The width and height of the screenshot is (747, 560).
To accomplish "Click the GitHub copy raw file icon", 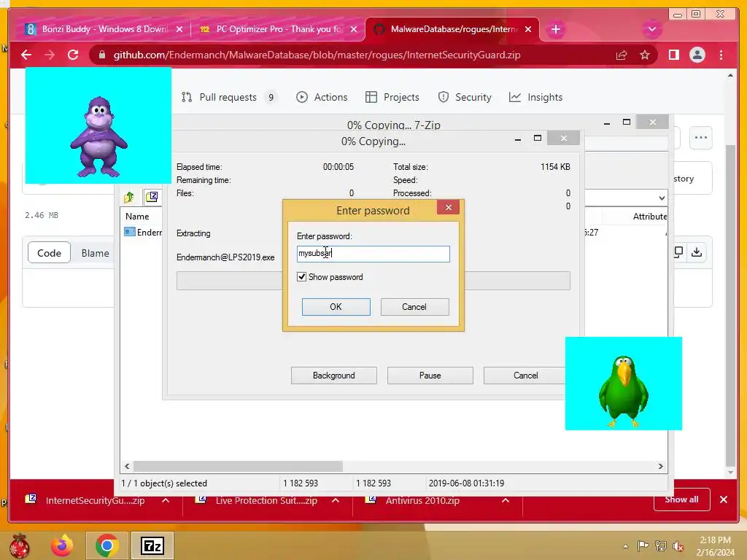I will [x=678, y=252].
